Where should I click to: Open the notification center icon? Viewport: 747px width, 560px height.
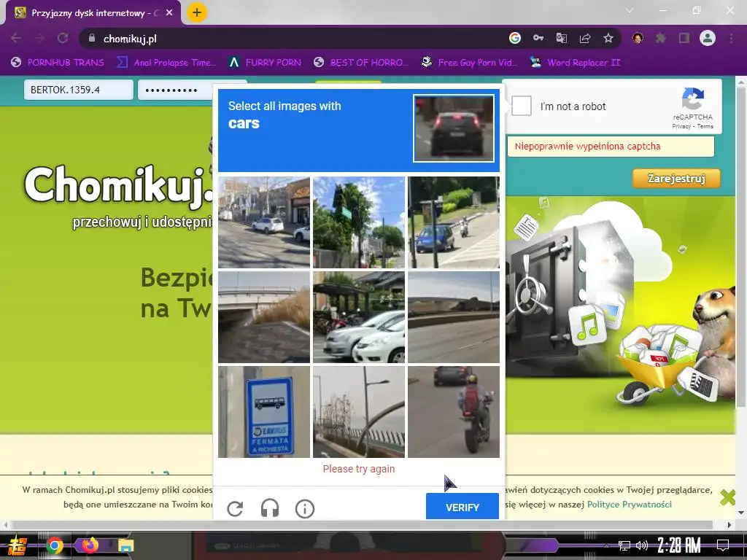click(x=723, y=545)
